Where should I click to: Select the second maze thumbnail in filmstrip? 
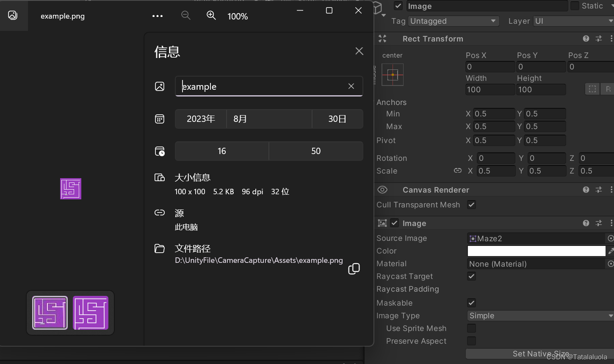[91, 313]
